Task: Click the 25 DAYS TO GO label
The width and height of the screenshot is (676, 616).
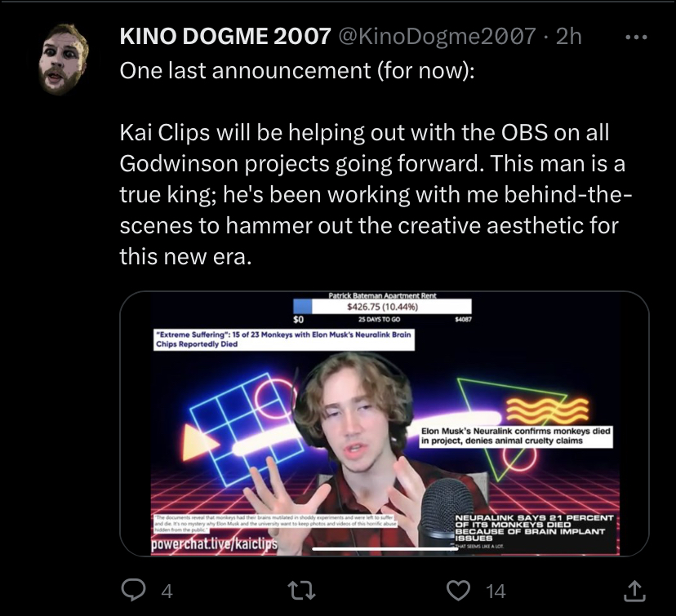Action: [379, 320]
